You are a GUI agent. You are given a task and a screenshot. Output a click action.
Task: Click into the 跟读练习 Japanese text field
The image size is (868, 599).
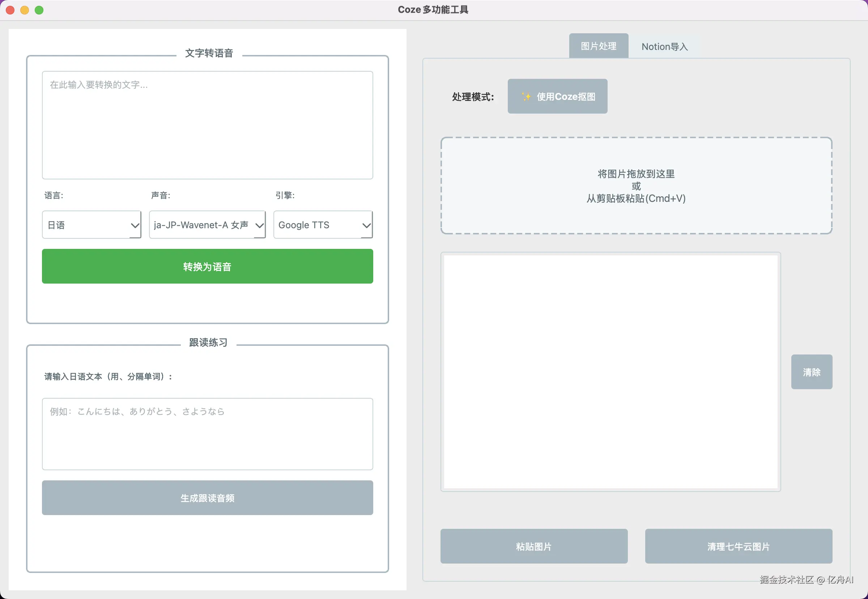pos(207,434)
